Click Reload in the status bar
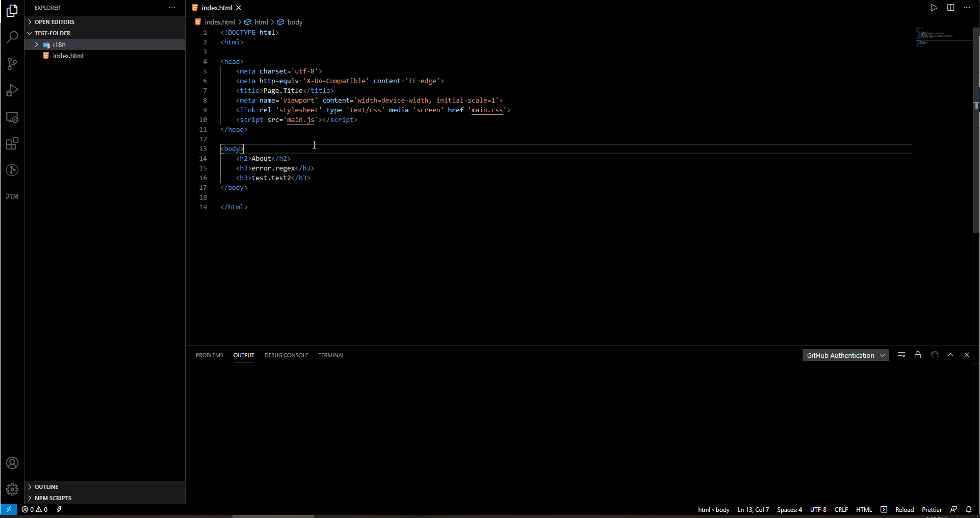Screen dimensions: 980x518 point(904,509)
